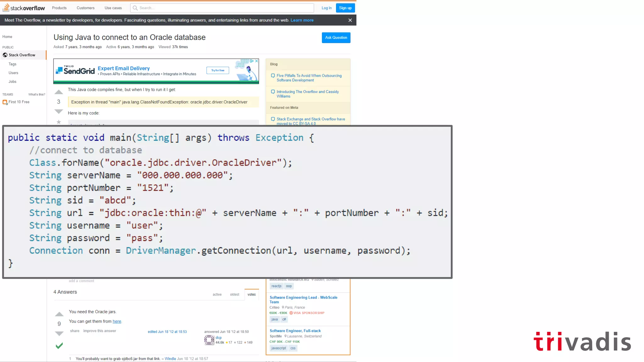Click the dcp user avatar
644x362 pixels.
(209, 340)
